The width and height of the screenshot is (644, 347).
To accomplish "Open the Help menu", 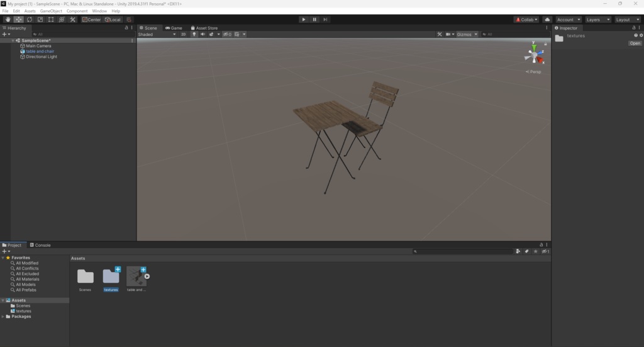I will tap(116, 11).
